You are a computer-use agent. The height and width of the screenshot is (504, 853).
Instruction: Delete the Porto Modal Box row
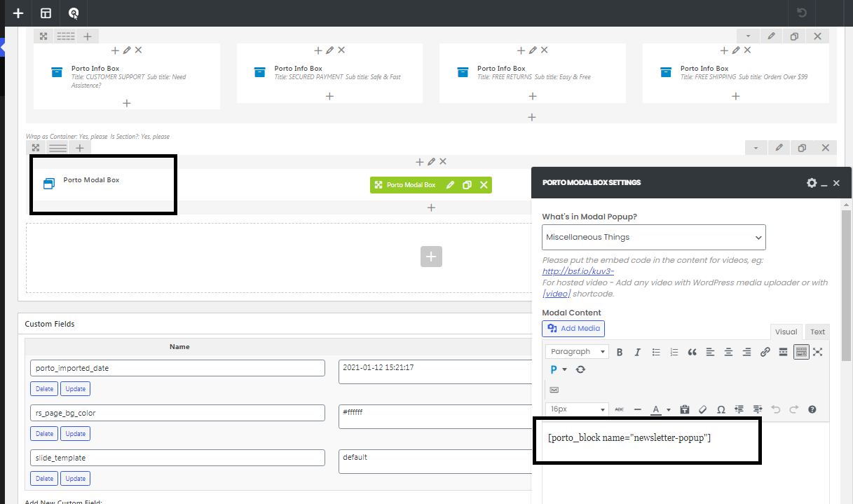(825, 148)
